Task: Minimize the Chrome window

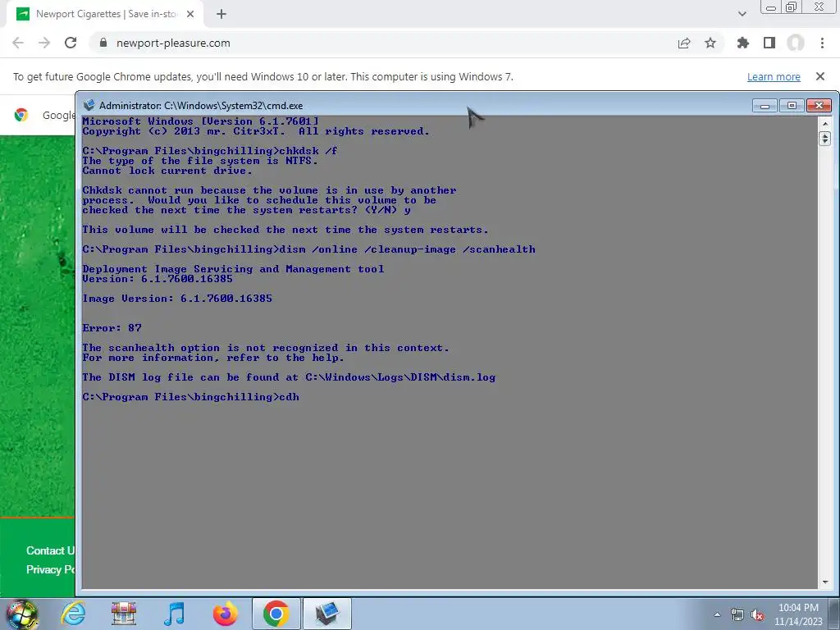Action: click(771, 7)
